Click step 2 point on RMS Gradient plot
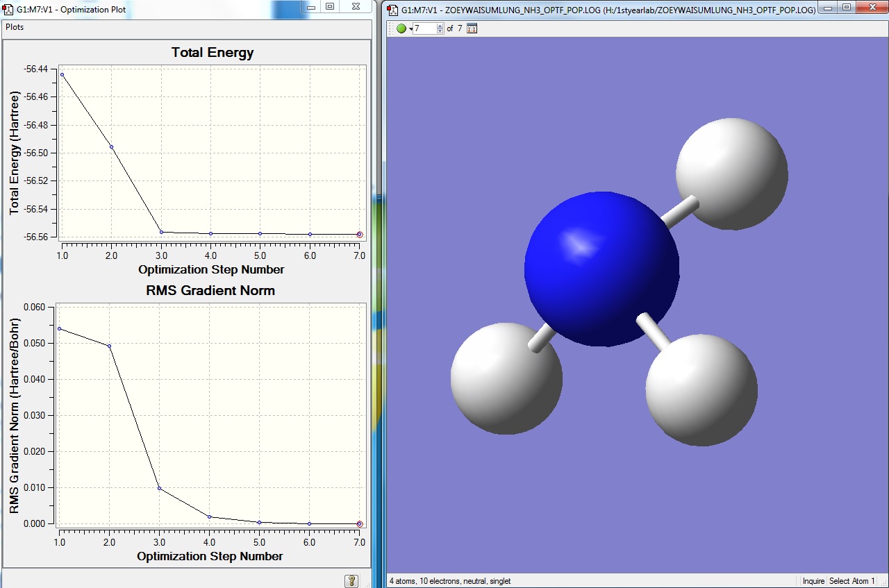Image resolution: width=889 pixels, height=588 pixels. click(109, 346)
